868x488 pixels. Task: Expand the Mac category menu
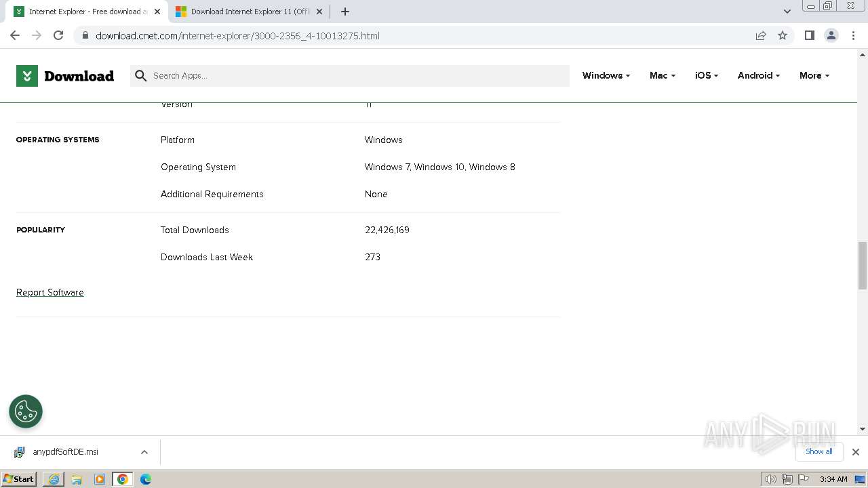pos(662,75)
